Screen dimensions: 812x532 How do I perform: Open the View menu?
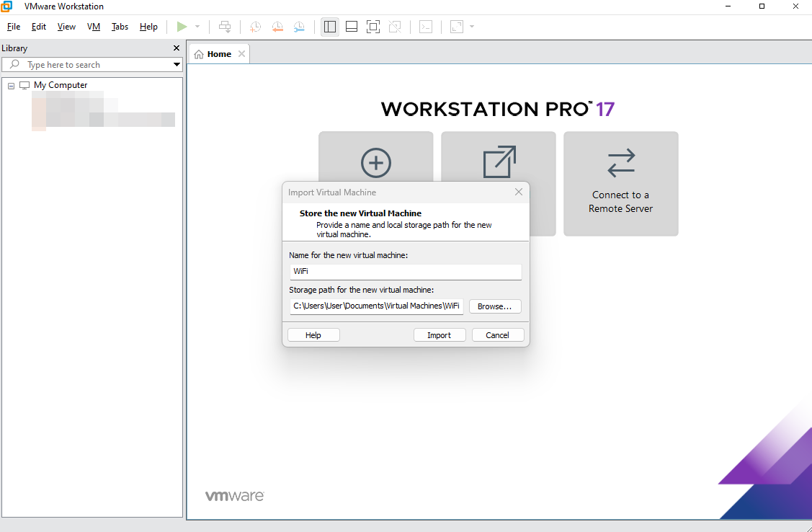click(x=66, y=27)
